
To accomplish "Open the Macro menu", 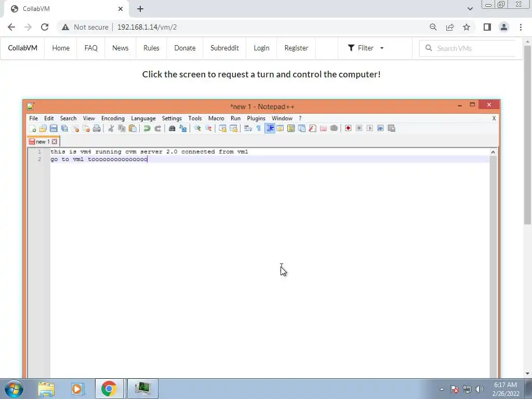I will coord(216,118).
